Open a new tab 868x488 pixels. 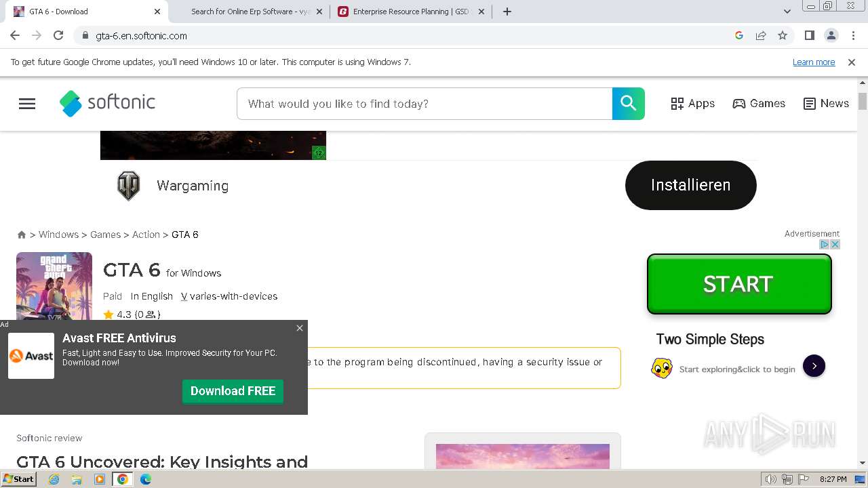(507, 12)
